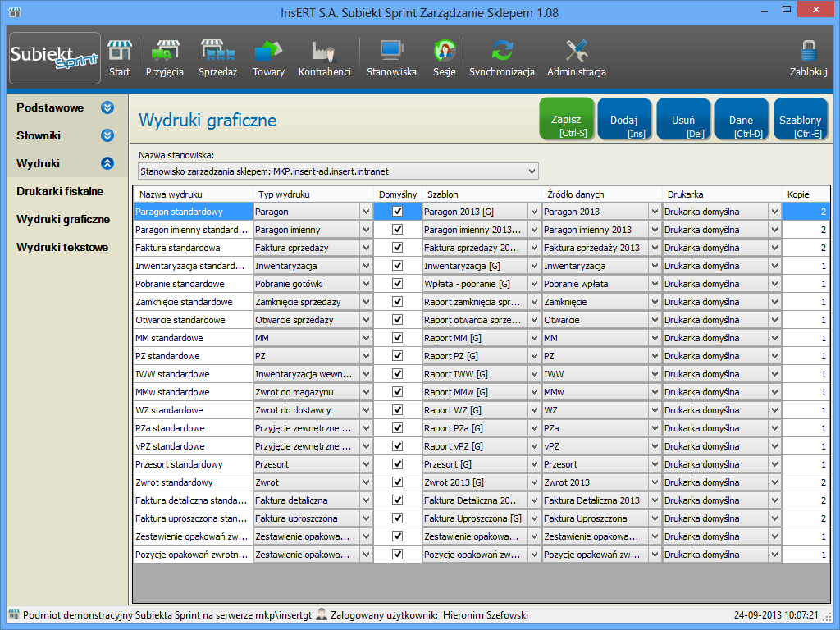Open Drukarka dropdown in PZ standardowe row
Viewport: 840px width, 630px height.
tap(774, 356)
